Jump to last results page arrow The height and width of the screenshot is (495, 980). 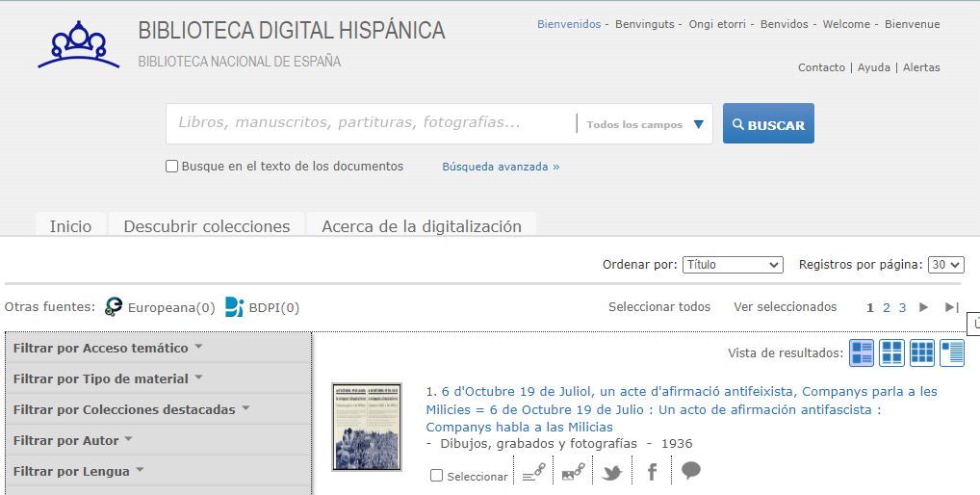[952, 307]
